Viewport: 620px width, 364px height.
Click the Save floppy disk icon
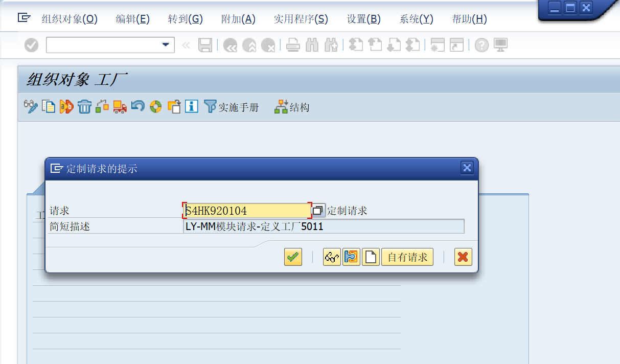pos(205,45)
